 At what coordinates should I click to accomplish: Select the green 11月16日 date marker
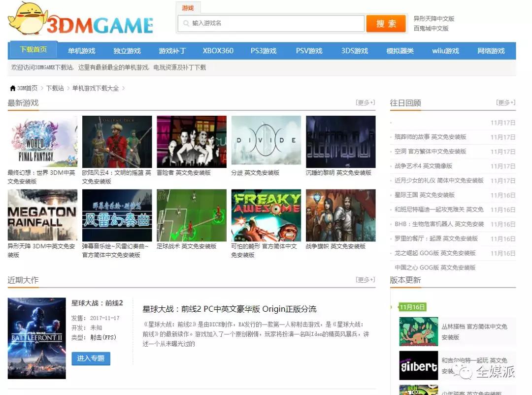[x=412, y=307]
